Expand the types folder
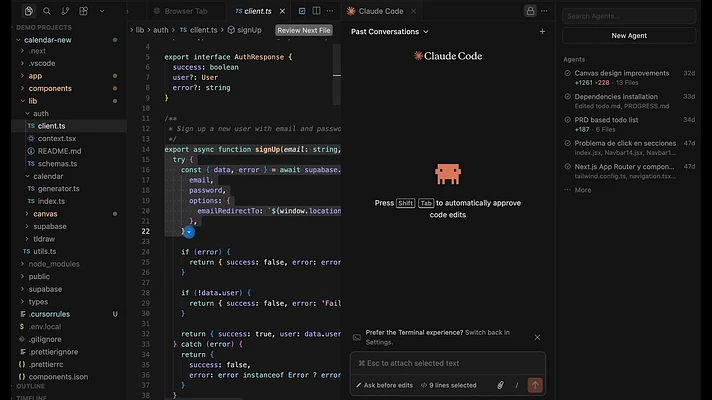The height and width of the screenshot is (400, 712). click(22, 301)
